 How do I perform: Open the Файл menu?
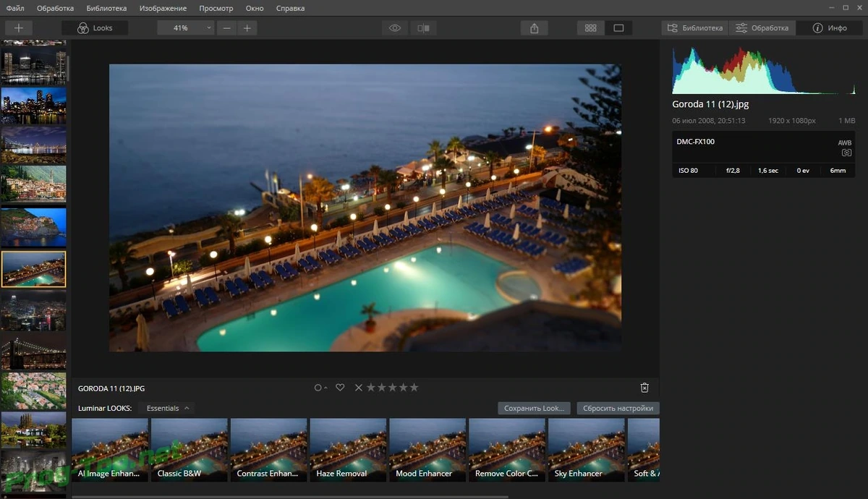(15, 9)
